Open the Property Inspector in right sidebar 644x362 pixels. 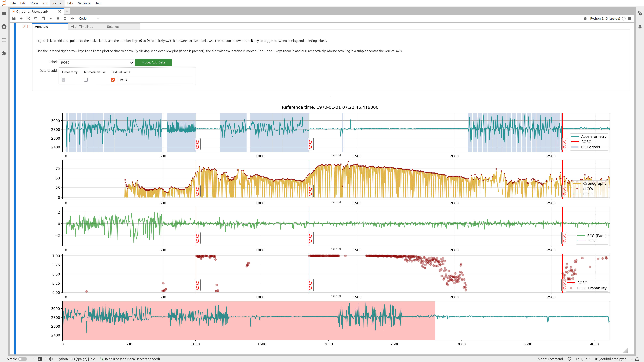point(640,13)
